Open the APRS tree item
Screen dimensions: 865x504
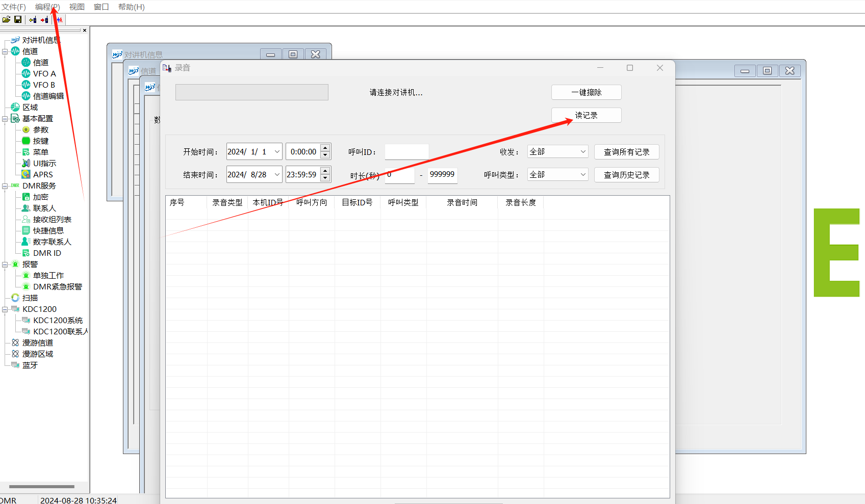coord(43,174)
